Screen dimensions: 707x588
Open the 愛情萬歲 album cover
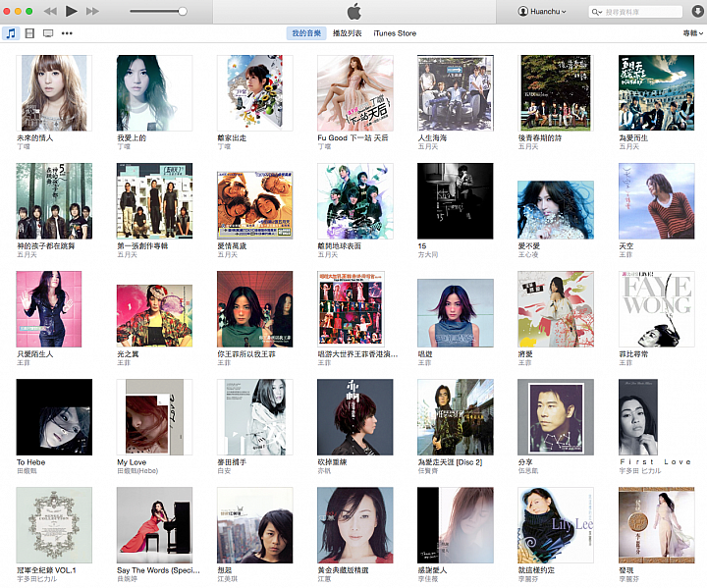tap(254, 205)
